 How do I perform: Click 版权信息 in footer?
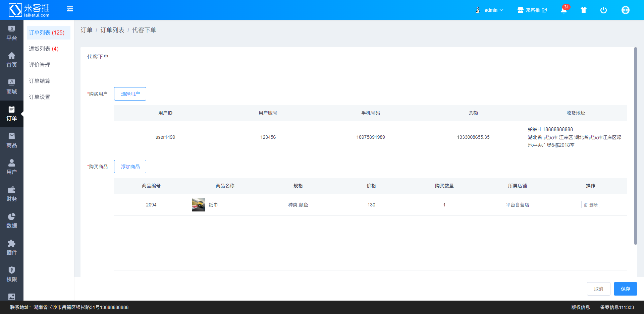coord(581,307)
